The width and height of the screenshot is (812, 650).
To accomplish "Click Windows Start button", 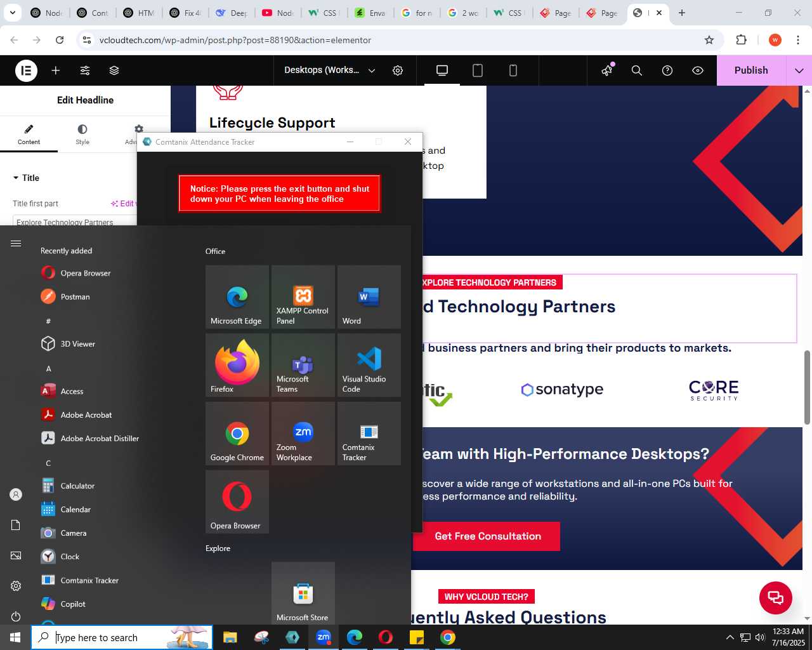I will tap(15, 637).
